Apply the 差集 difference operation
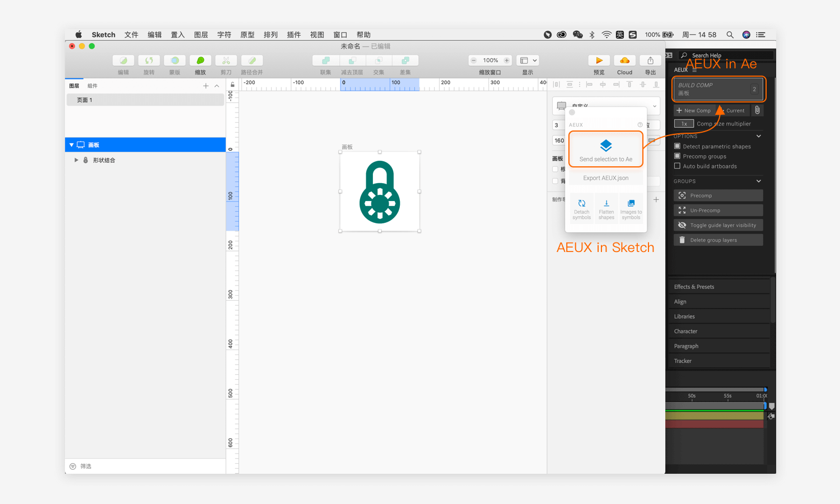 (405, 60)
